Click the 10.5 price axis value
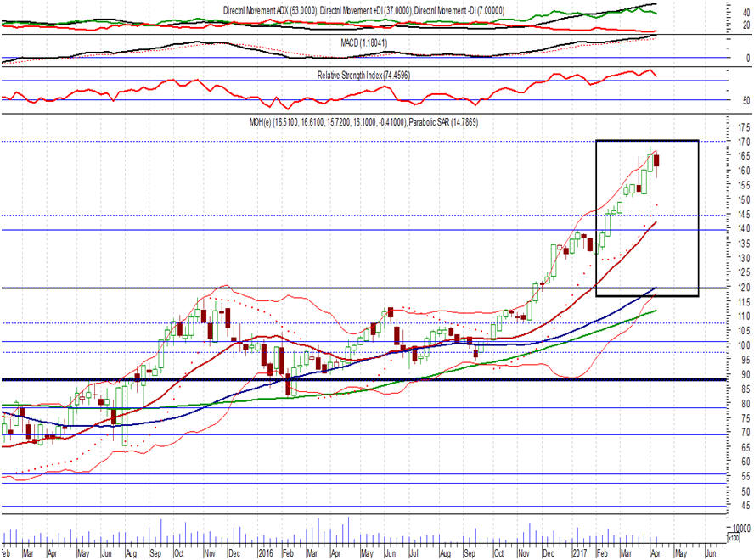This screenshot has height=560, width=754. click(x=745, y=331)
